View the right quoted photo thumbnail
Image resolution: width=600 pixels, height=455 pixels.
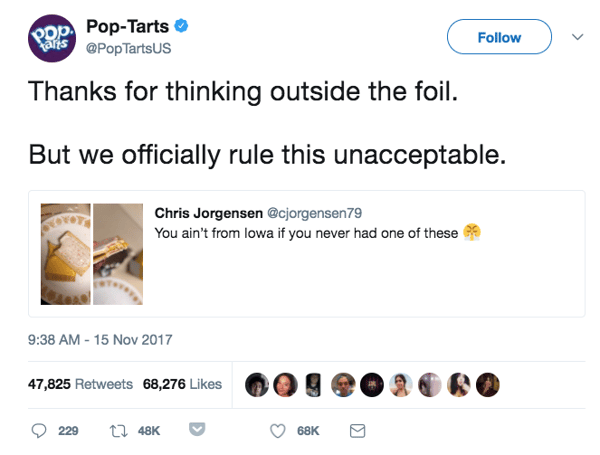[x=119, y=254]
